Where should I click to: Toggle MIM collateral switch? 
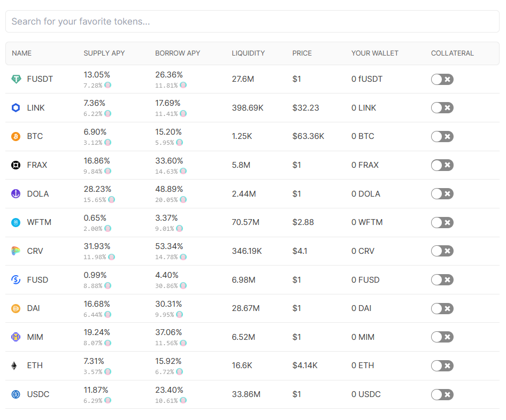point(442,337)
